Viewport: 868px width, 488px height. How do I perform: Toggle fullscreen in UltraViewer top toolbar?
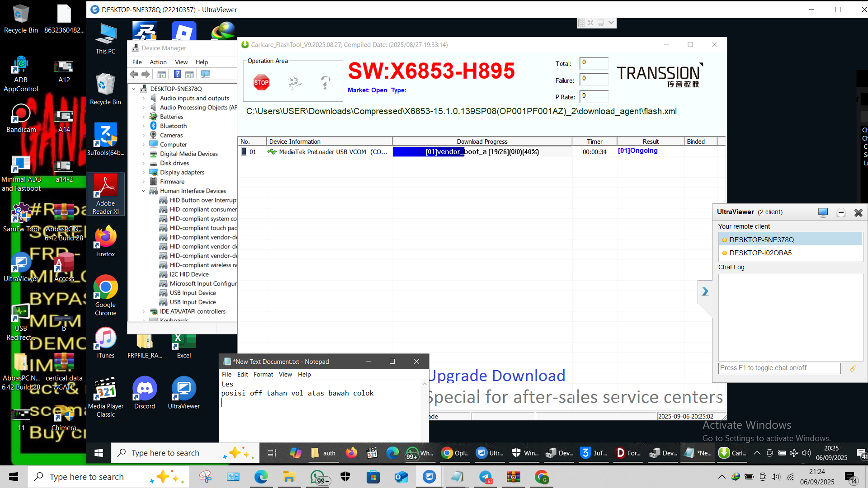coord(591,23)
